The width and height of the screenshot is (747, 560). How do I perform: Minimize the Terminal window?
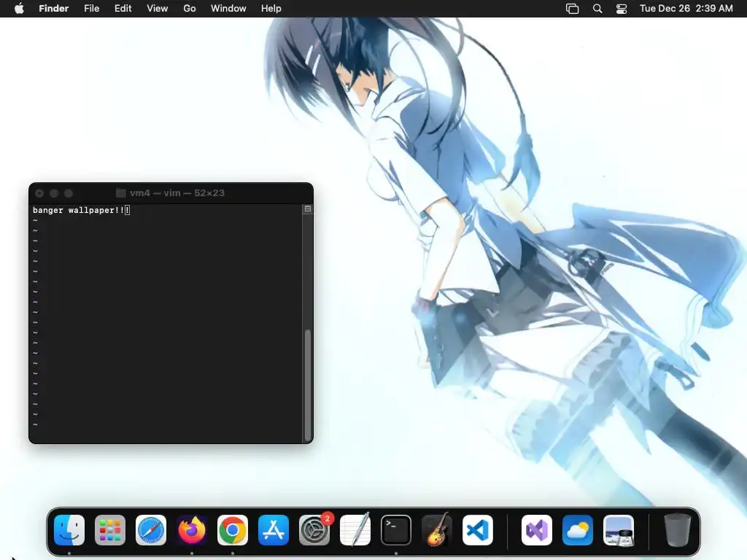point(54,192)
